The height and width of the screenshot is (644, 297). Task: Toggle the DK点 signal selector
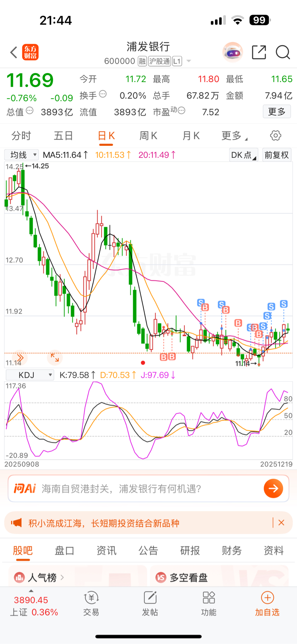pyautogui.click(x=243, y=155)
